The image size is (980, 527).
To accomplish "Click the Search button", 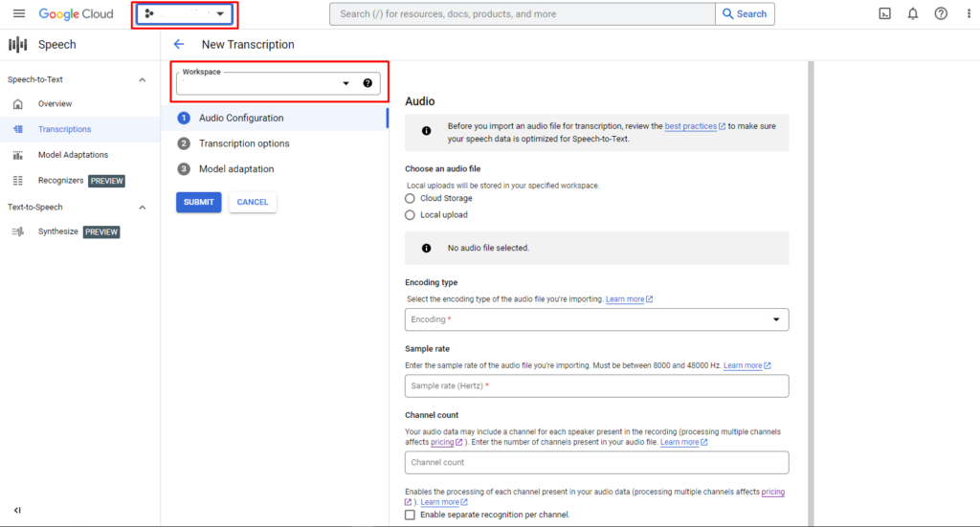I will (x=745, y=13).
